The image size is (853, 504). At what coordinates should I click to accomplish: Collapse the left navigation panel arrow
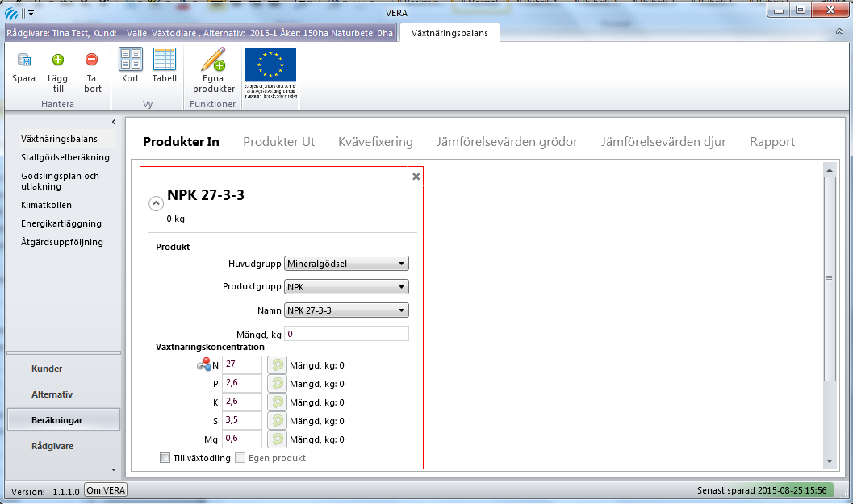pos(114,122)
